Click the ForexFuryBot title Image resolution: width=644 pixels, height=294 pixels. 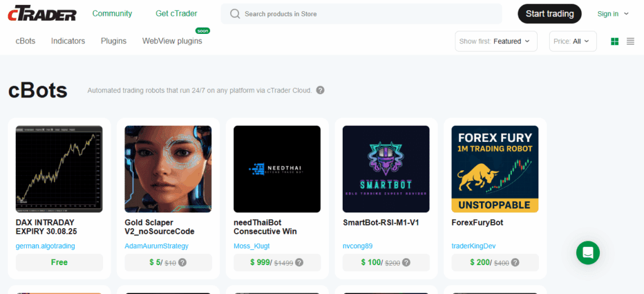tap(477, 222)
